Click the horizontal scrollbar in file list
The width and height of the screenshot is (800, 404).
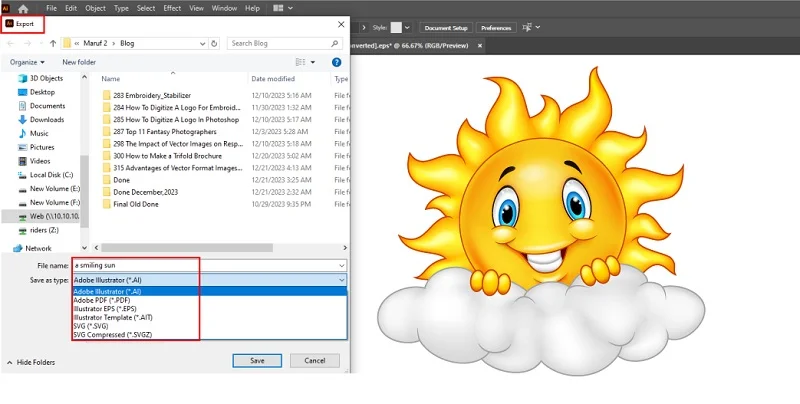[187, 248]
